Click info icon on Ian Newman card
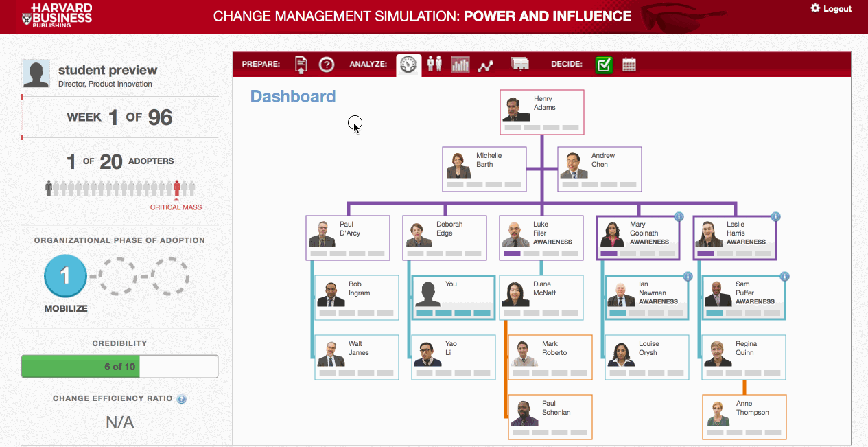Image resolution: width=868 pixels, height=447 pixels. [688, 277]
